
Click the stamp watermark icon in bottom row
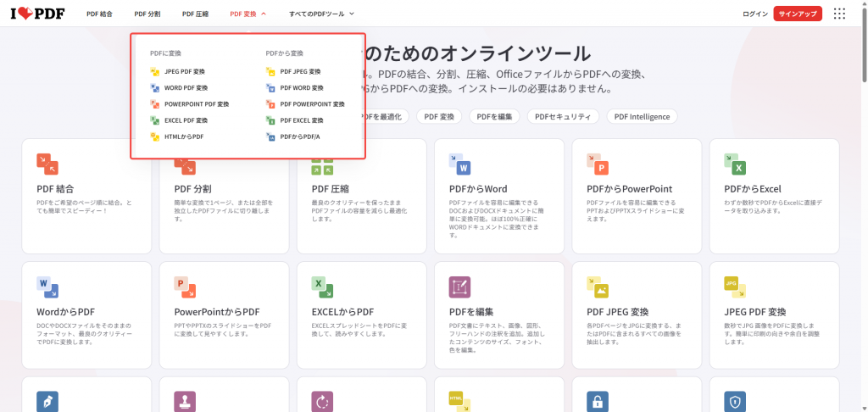click(x=185, y=402)
